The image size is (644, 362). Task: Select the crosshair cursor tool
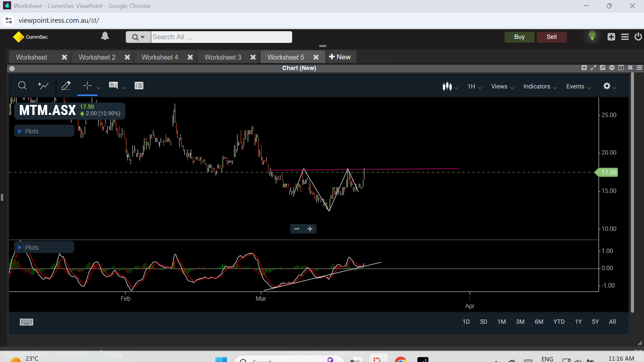click(x=87, y=86)
